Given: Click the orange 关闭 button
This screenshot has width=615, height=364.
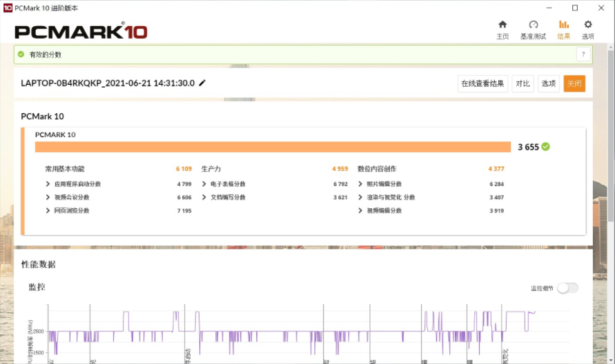Looking at the screenshot, I should [574, 83].
